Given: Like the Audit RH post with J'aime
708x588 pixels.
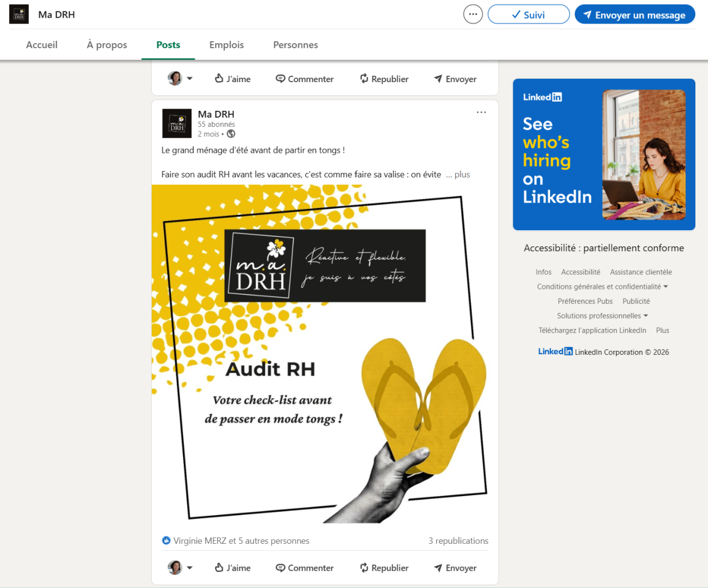Looking at the screenshot, I should click(x=233, y=568).
